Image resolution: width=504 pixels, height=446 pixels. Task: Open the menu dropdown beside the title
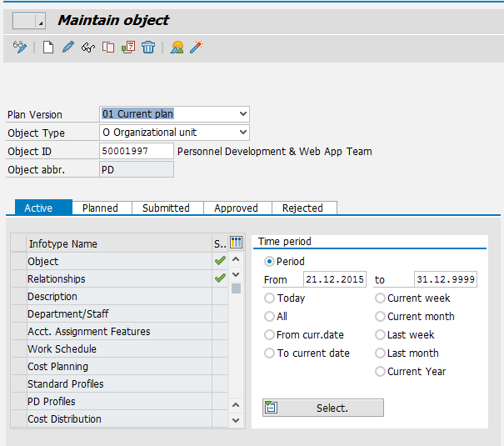pyautogui.click(x=29, y=21)
